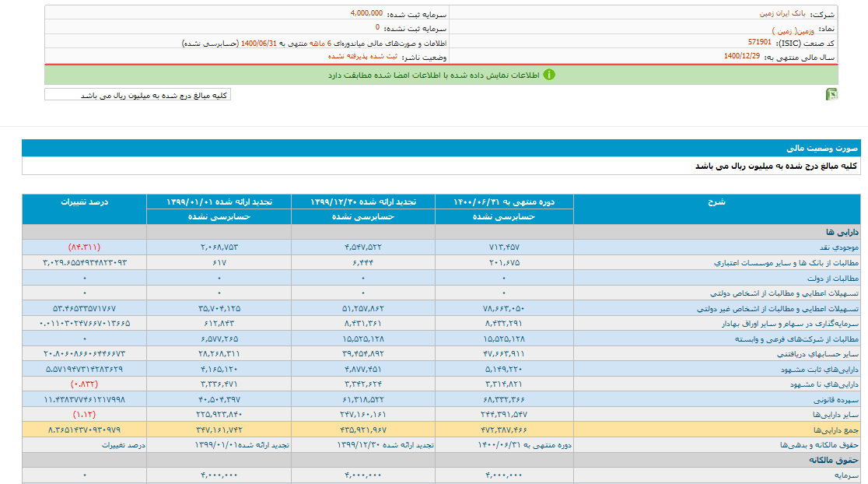Image resolution: width=868 pixels, height=484 pixels.
Task: Select the جمع دارایی‌ها total row label
Action: [x=836, y=430]
